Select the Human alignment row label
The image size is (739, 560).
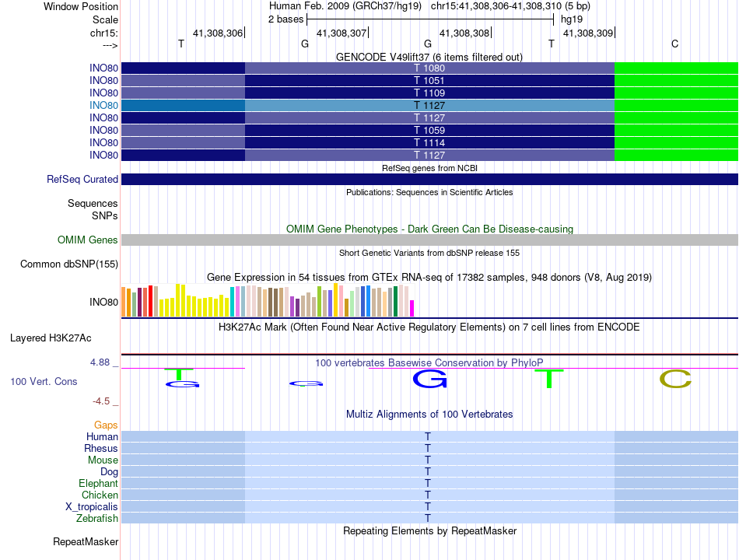(102, 436)
